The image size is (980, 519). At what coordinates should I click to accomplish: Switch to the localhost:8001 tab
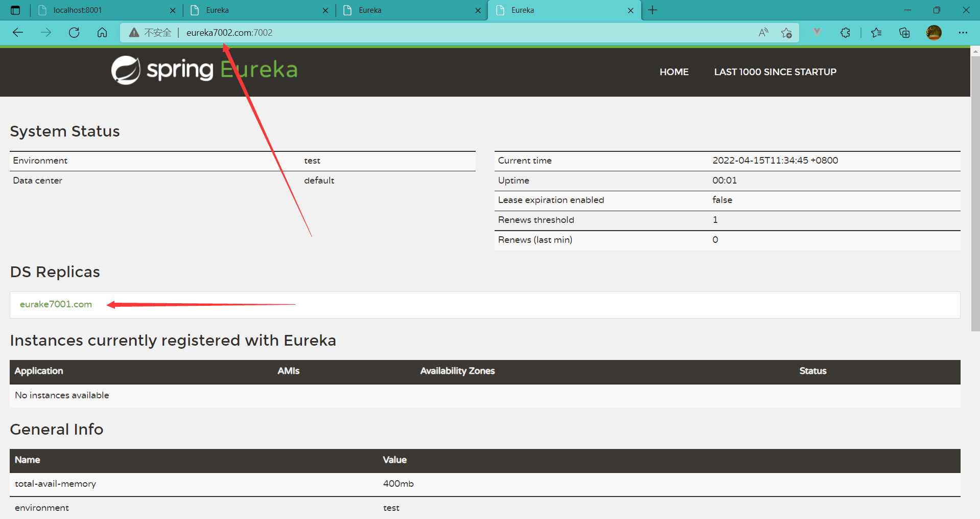[107, 10]
